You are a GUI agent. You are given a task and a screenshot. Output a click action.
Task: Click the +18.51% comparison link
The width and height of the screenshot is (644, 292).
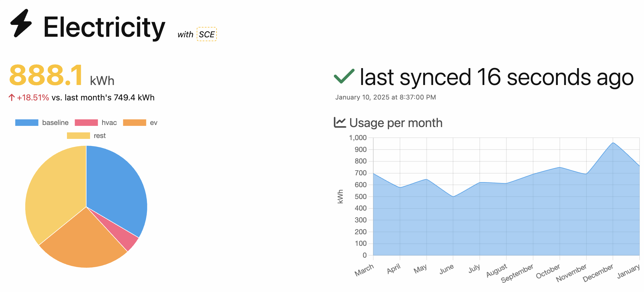(x=33, y=97)
